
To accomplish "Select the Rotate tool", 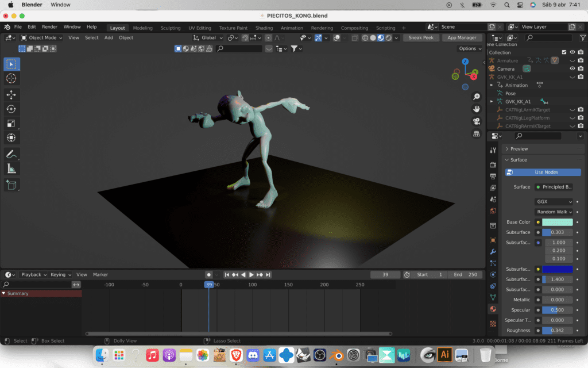I will (x=11, y=109).
